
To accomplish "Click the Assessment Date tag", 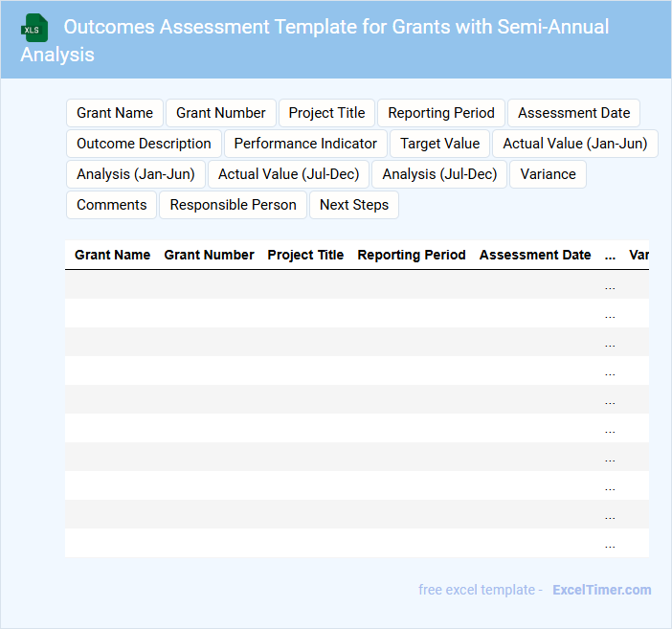I will coord(573,113).
